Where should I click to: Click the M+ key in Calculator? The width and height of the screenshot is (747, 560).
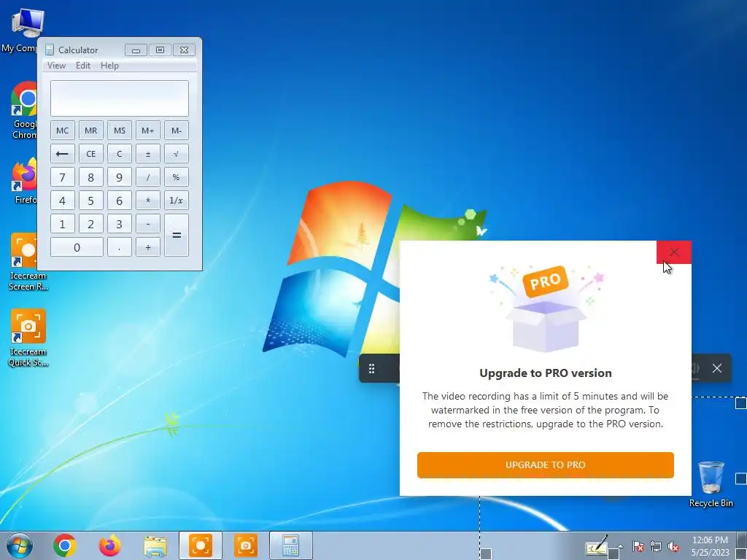(x=147, y=131)
